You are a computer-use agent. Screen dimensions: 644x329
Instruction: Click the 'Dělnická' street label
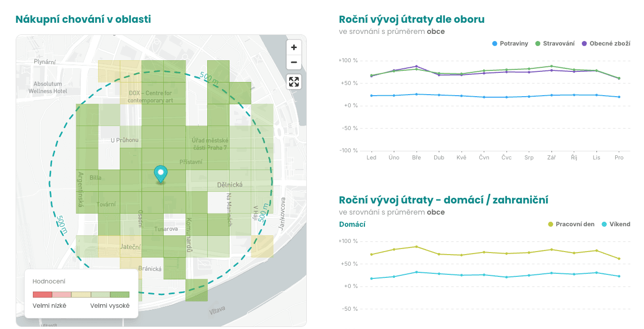(230, 185)
